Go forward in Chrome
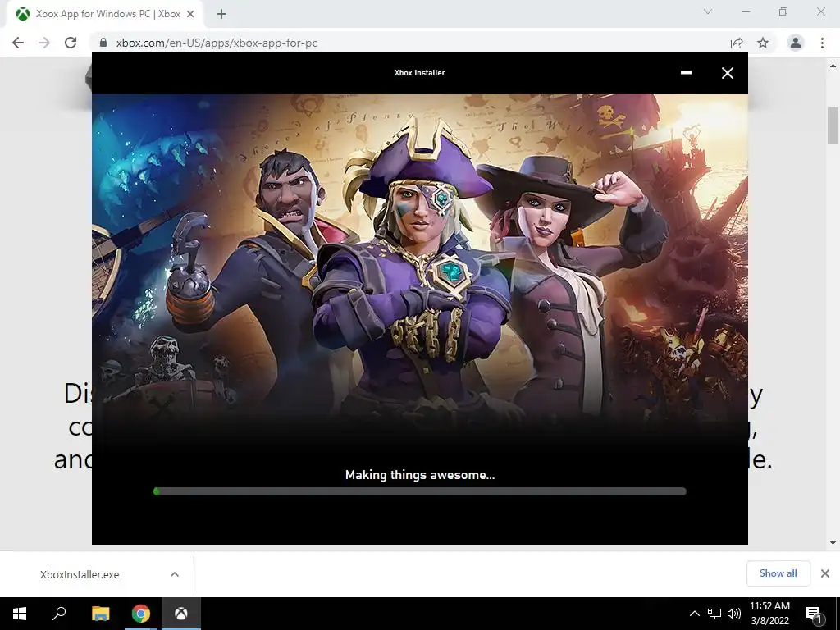The image size is (840, 630). coord(44,43)
